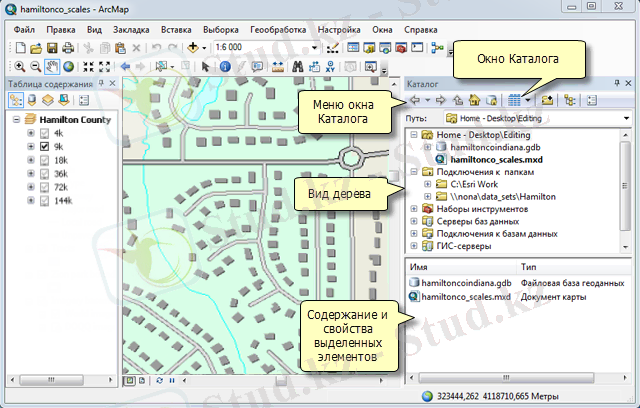
Task: Open the ArcToolbox red toolbox icon
Action: [401, 48]
